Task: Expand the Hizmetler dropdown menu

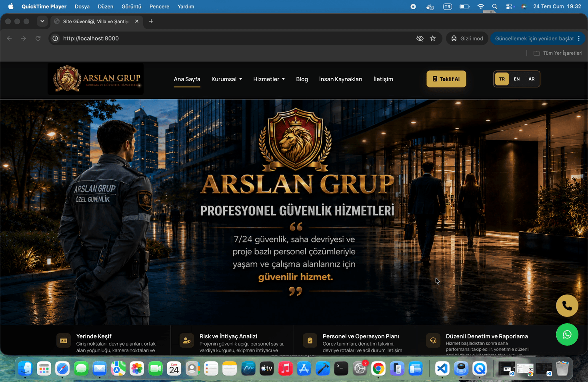Action: coord(269,79)
